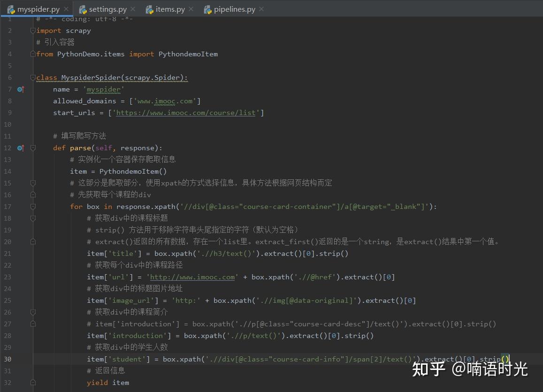Collapse the MyspiderSpider class with its fold arrow
This screenshot has width=543, height=392.
(x=32, y=77)
